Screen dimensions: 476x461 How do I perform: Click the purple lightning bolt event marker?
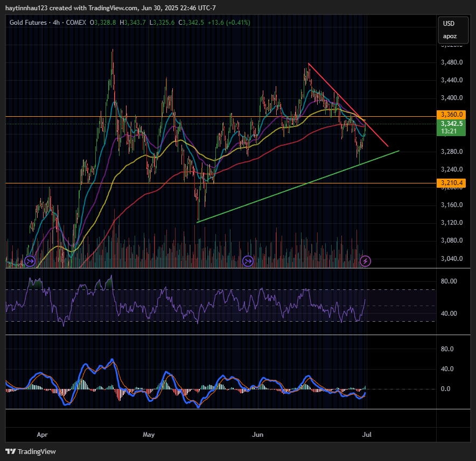(x=365, y=261)
